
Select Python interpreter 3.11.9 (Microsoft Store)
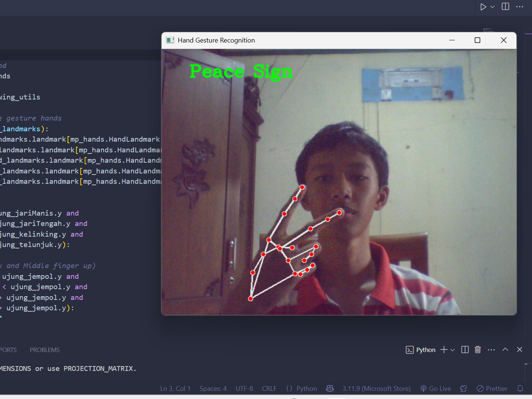pos(376,389)
